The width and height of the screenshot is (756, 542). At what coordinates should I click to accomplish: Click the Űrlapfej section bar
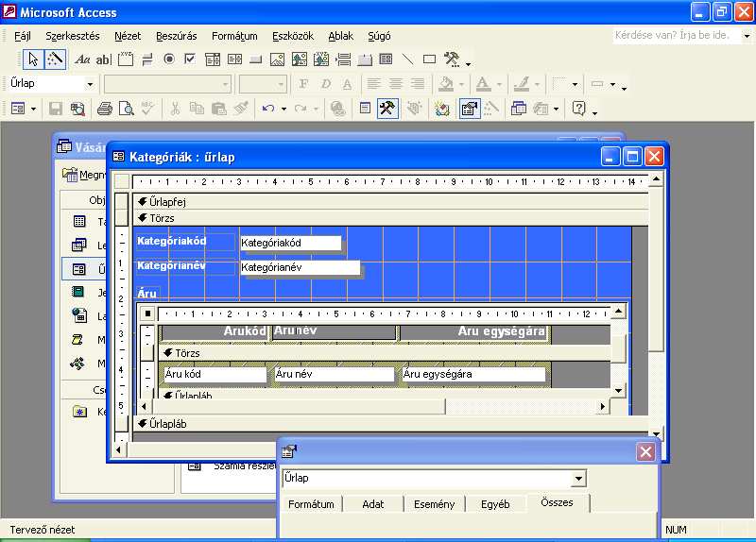point(390,202)
